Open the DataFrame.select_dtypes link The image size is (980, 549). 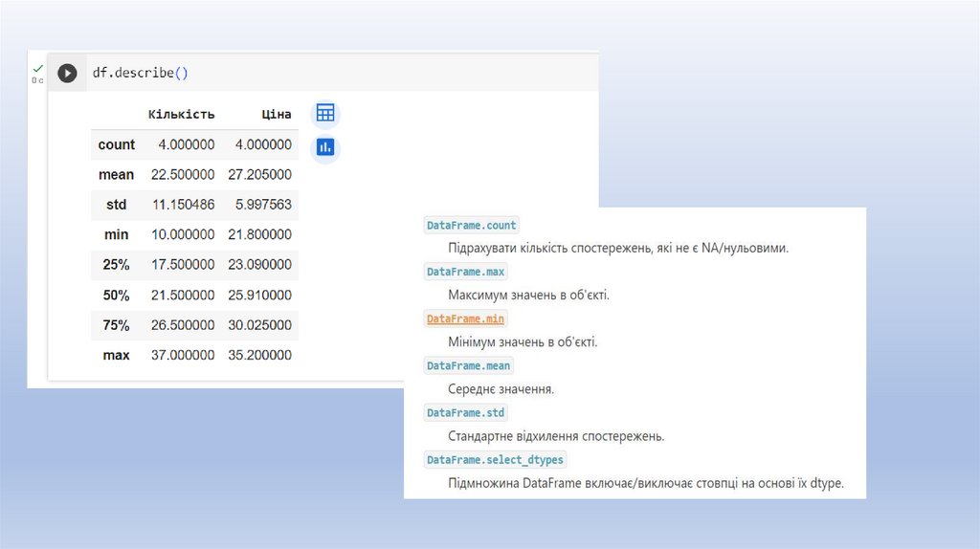pyautogui.click(x=495, y=460)
